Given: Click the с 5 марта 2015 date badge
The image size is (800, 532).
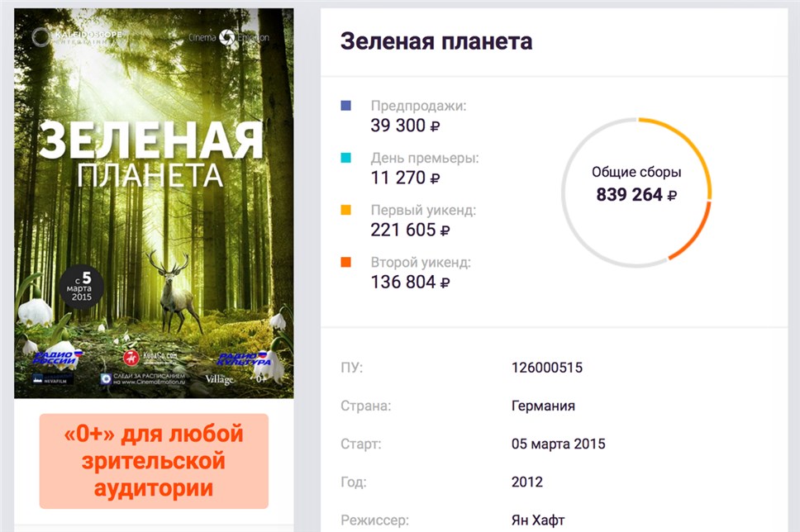Looking at the screenshot, I should (81, 287).
